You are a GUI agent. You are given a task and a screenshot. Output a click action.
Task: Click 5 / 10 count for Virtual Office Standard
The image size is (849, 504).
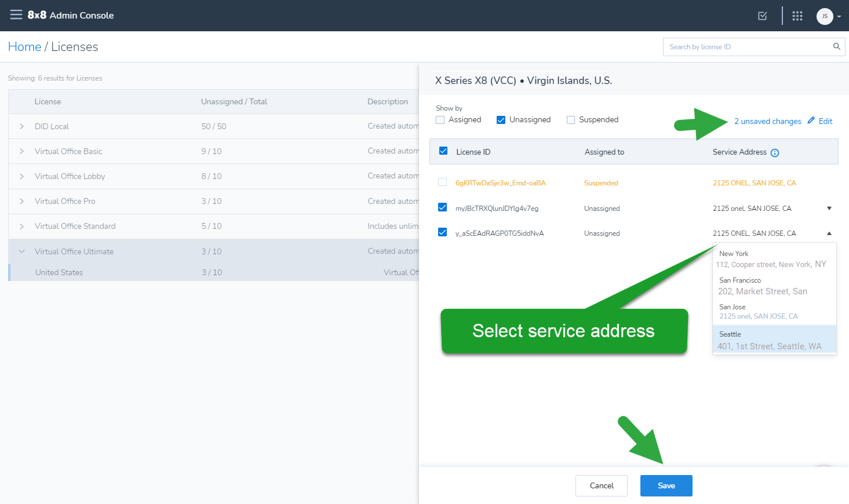(212, 226)
